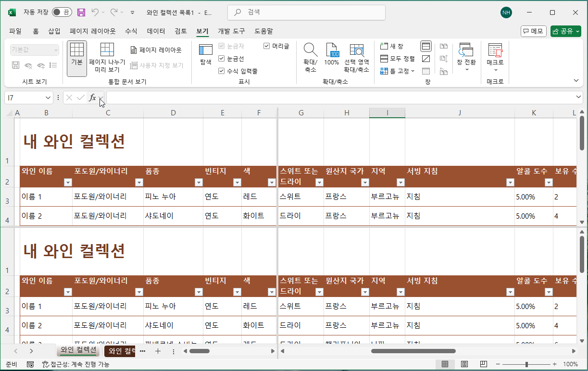Click the Insert Function fx button

[x=92, y=98]
